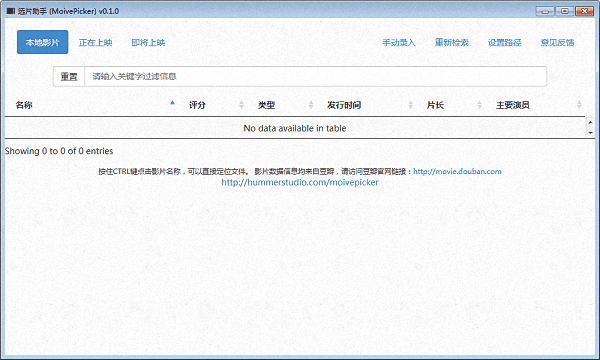Click the 'Showing 0 to 0 of 0 entries' text
The image size is (600, 360).
pos(59,151)
